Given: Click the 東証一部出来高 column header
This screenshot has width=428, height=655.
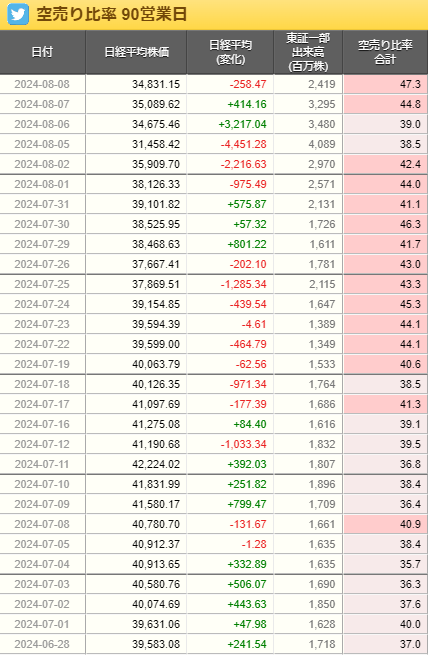Looking at the screenshot, I should coord(308,52).
